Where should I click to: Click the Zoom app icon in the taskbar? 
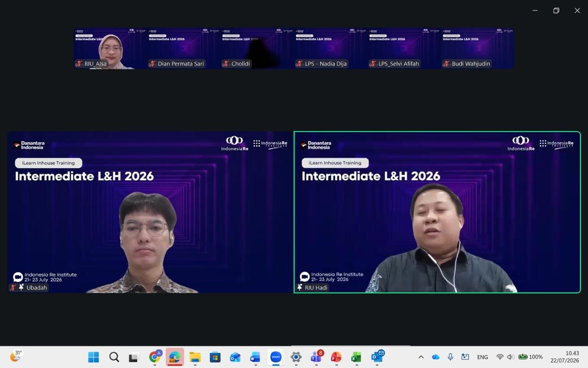[x=276, y=357]
